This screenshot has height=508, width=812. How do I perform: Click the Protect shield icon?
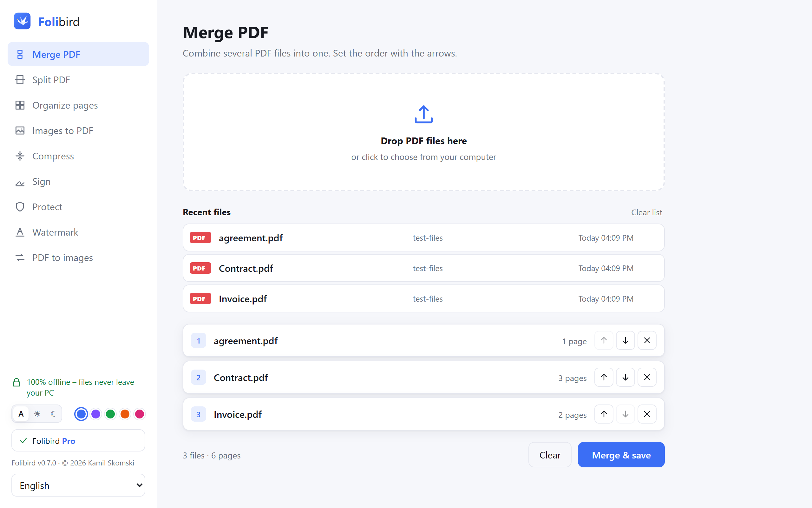click(20, 207)
